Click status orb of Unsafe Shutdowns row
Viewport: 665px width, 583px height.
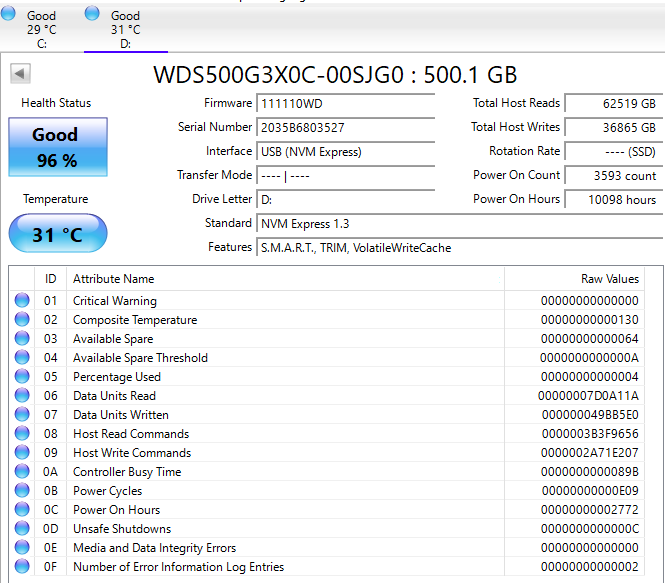tap(22, 528)
